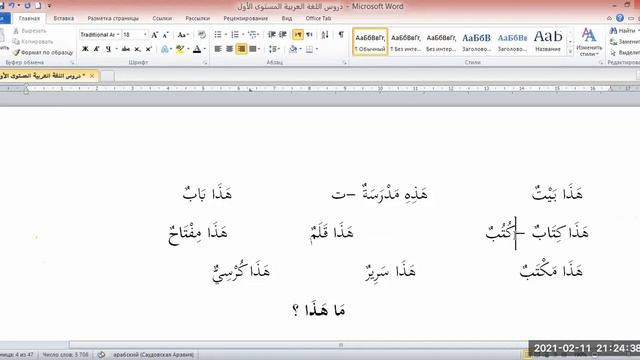Open the Office Tab ribbon tab
This screenshot has height=360, width=640.
[x=318, y=18]
